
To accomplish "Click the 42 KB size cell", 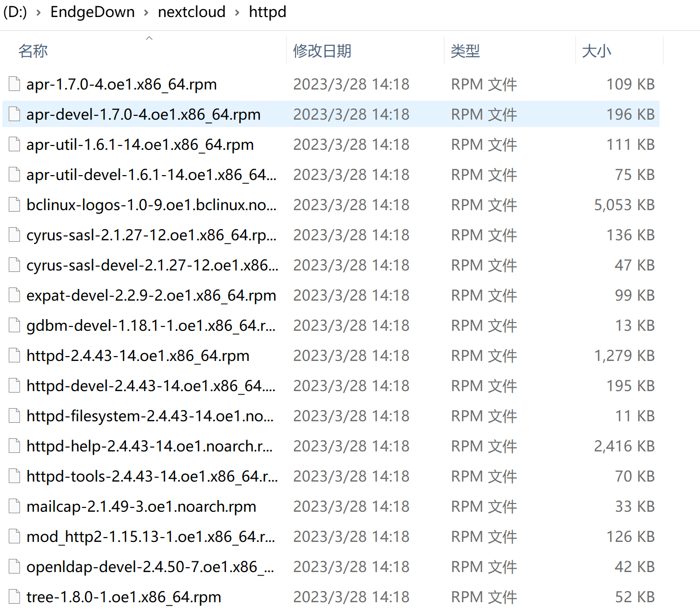I will (635, 567).
